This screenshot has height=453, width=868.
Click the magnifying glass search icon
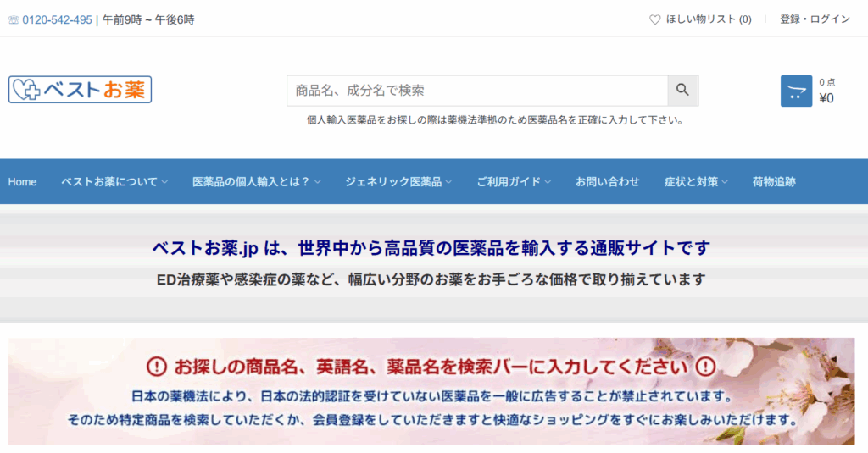(682, 91)
